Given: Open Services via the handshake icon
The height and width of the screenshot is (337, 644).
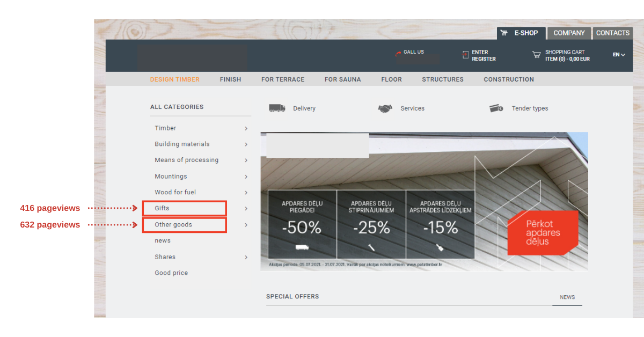Looking at the screenshot, I should pos(385,108).
